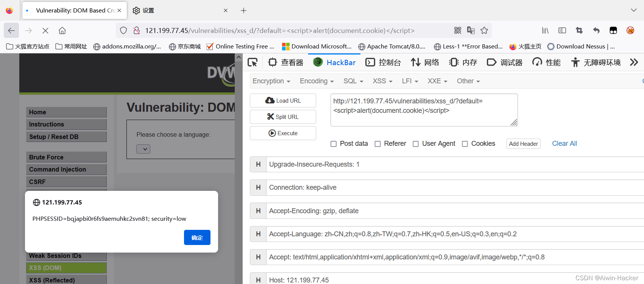The image size is (644, 284).
Task: Open the Debugger (调试器) tab
Action: [x=505, y=62]
